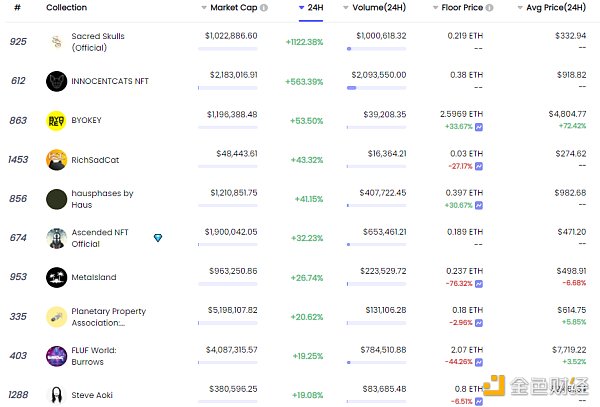Open BYOKEY floor price chart icon

479,127
